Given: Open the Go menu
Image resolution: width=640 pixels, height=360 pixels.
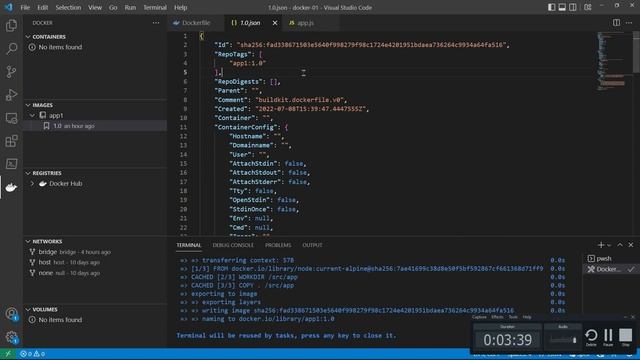Looking at the screenshot, I should [113, 7].
